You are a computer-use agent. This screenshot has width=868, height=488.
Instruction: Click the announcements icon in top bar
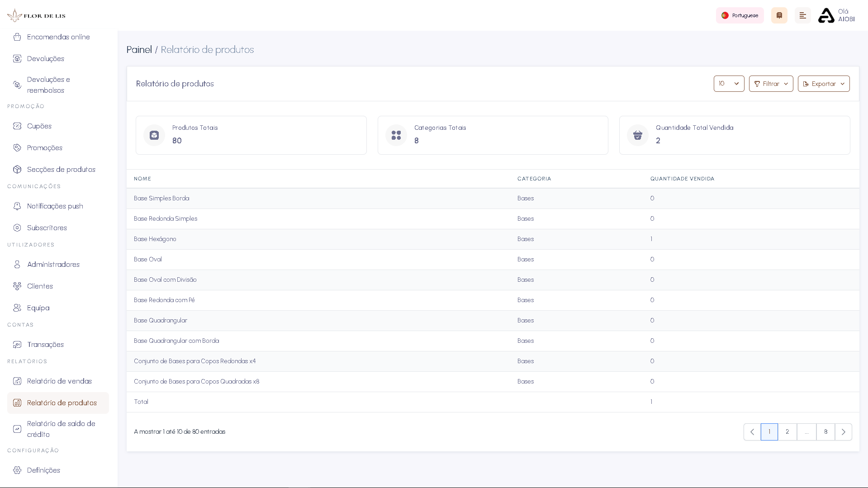tap(779, 15)
